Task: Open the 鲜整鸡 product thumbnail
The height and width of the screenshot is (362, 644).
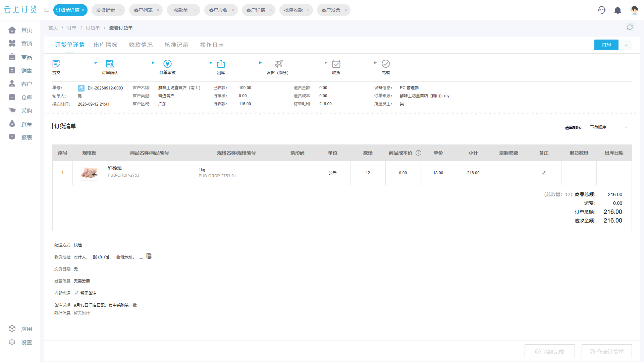Action: 90,173
